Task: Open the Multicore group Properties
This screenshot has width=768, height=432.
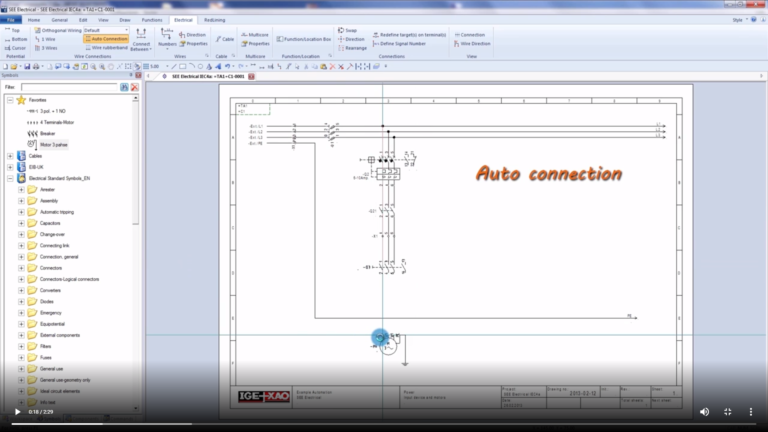Action: pyautogui.click(x=255, y=44)
